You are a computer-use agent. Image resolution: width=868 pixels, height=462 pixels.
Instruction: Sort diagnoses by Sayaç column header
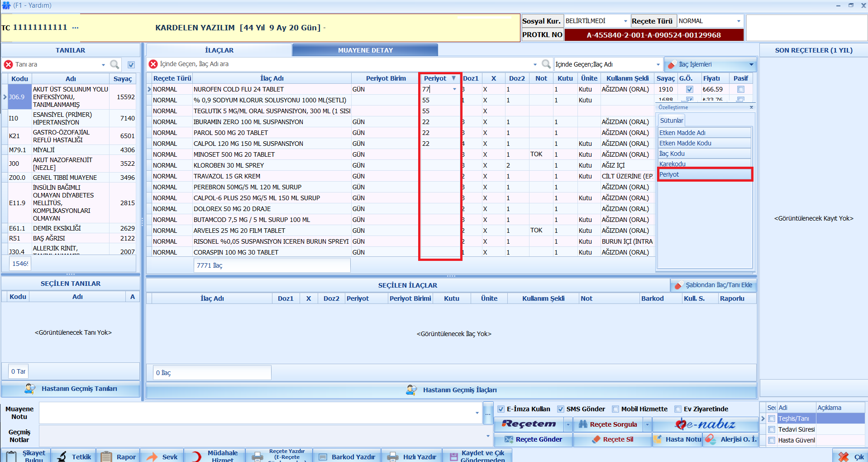[123, 79]
